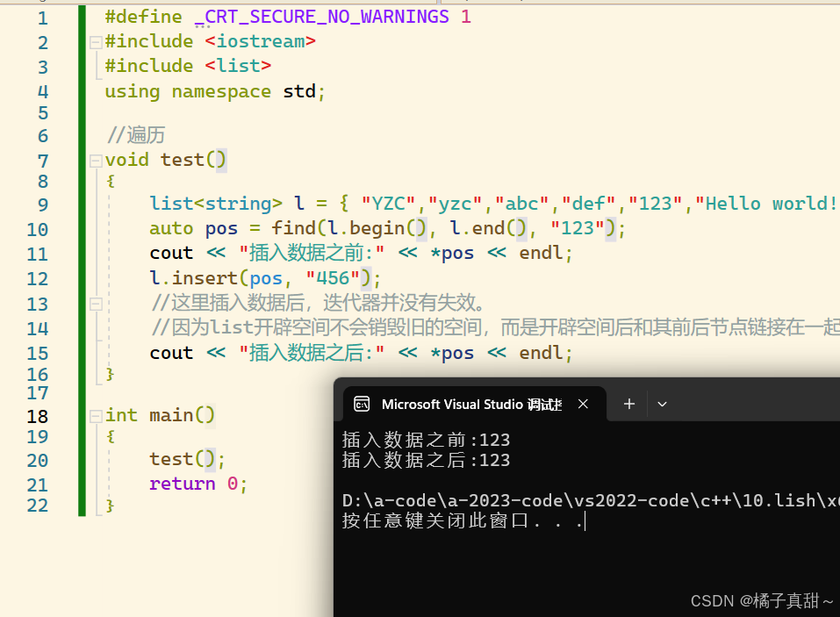Open the terminal tab dropdown chevron
The width and height of the screenshot is (840, 617).
(662, 405)
